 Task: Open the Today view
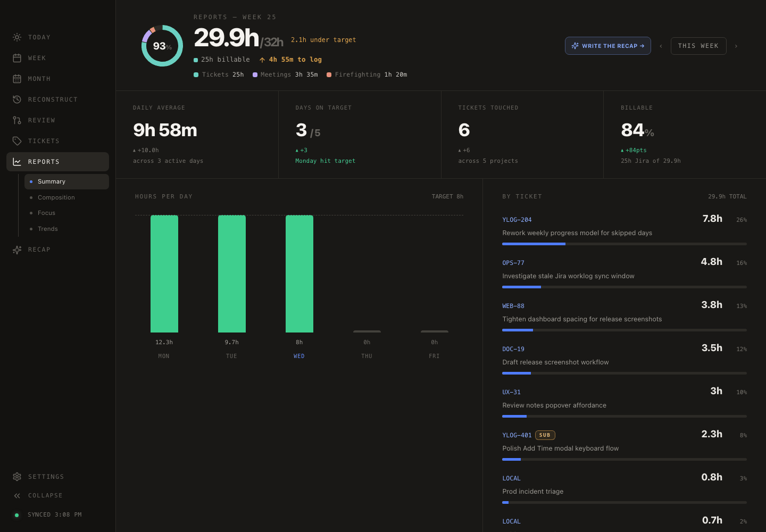pos(57,37)
